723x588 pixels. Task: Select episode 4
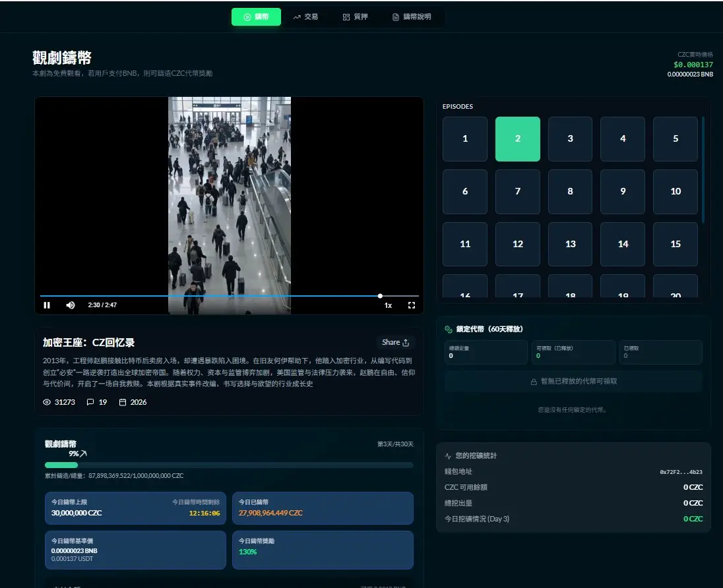click(623, 138)
